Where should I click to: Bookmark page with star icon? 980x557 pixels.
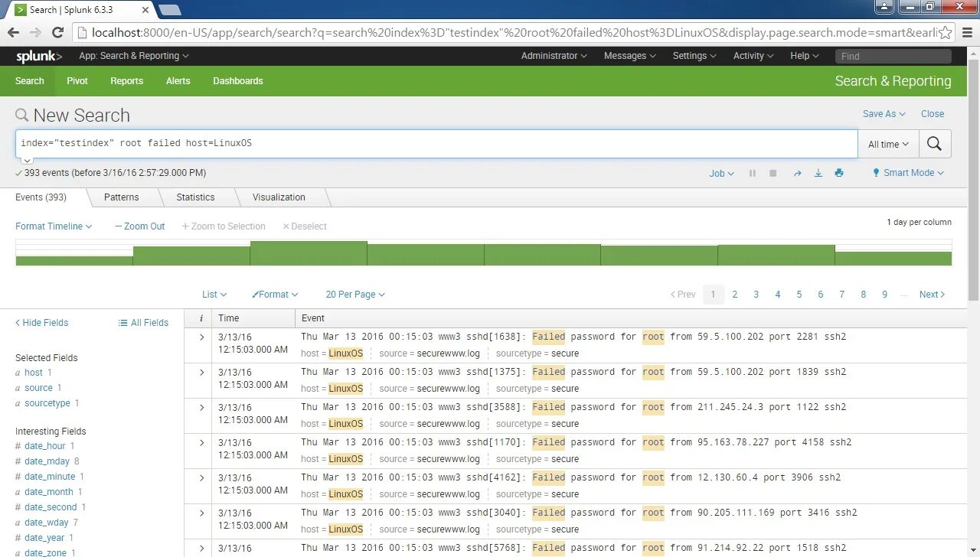tap(946, 32)
